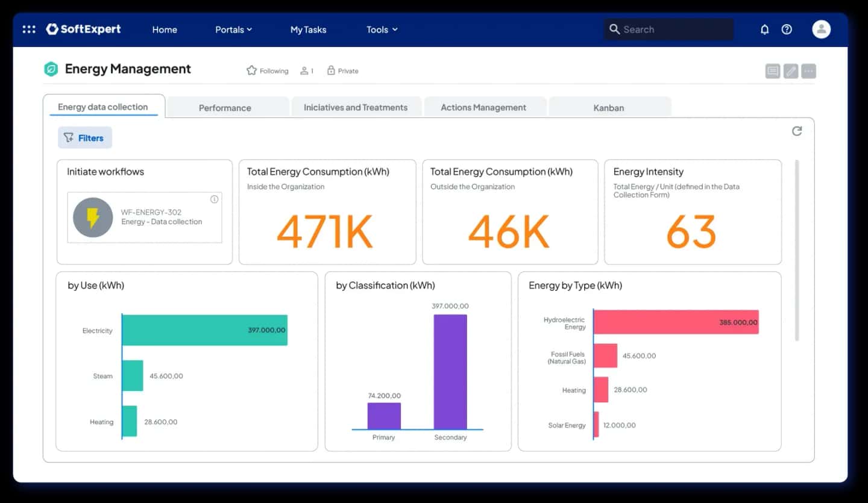Screen dimensions: 868x503
Task: Click the Private lock indicator
Action: click(342, 71)
